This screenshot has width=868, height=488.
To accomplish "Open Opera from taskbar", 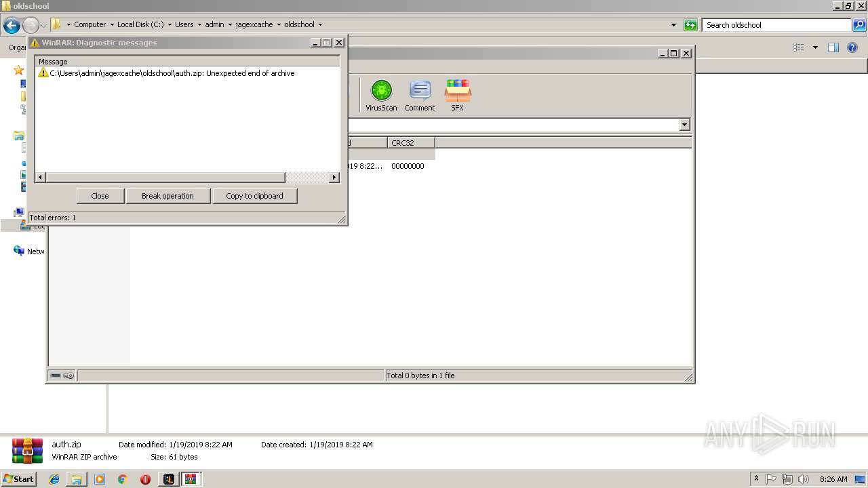I will [145, 479].
